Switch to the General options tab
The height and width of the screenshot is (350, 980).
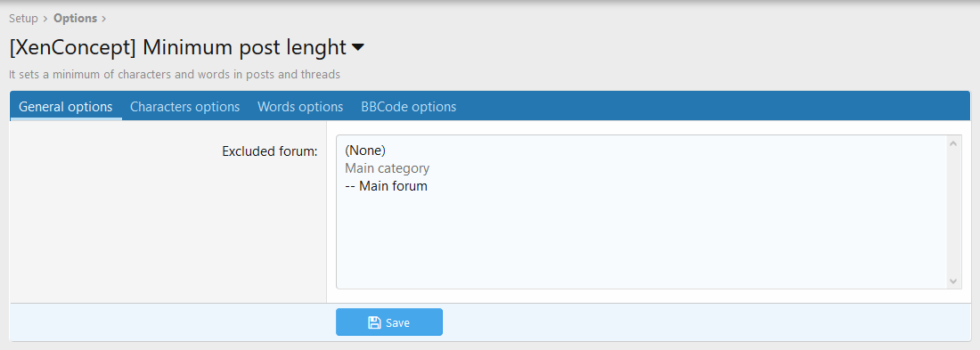pos(66,106)
